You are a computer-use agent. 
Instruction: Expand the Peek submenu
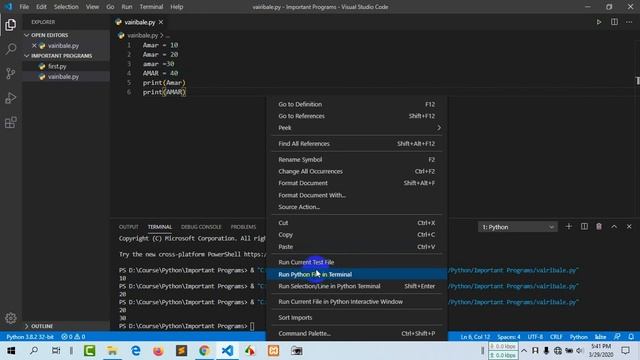[357, 128]
